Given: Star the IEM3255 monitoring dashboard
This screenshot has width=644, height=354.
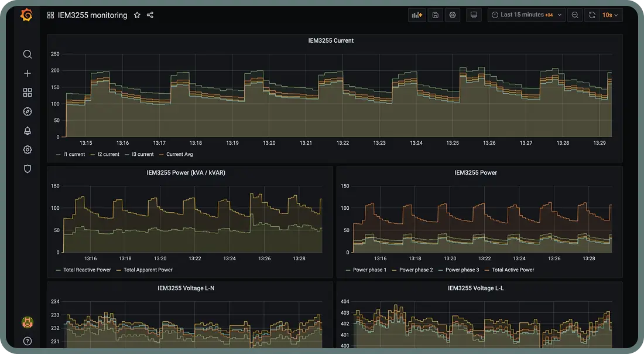Looking at the screenshot, I should 137,15.
